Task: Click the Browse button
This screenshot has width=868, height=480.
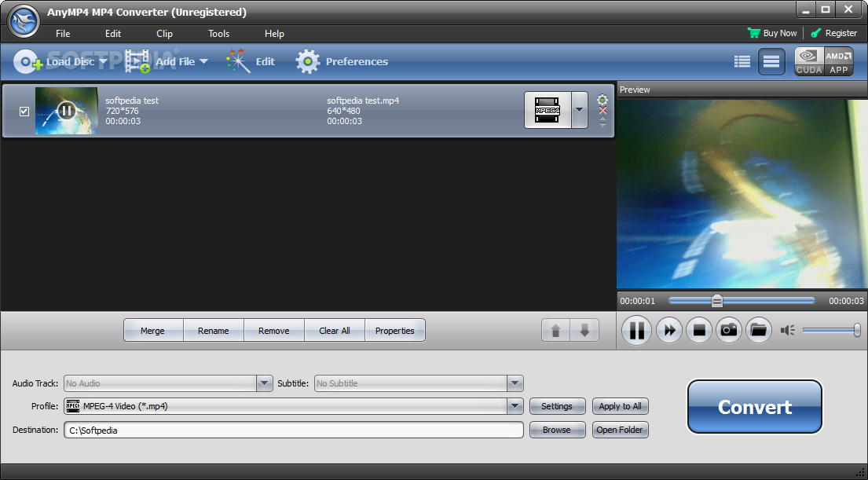Action: pos(557,431)
